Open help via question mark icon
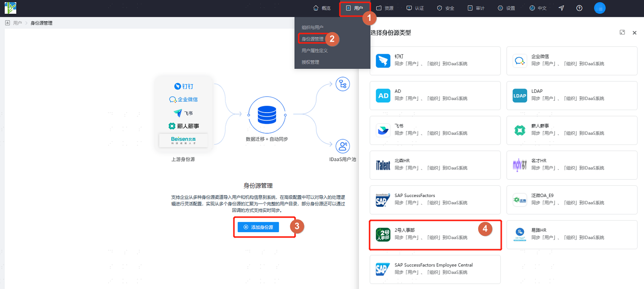 (579, 8)
